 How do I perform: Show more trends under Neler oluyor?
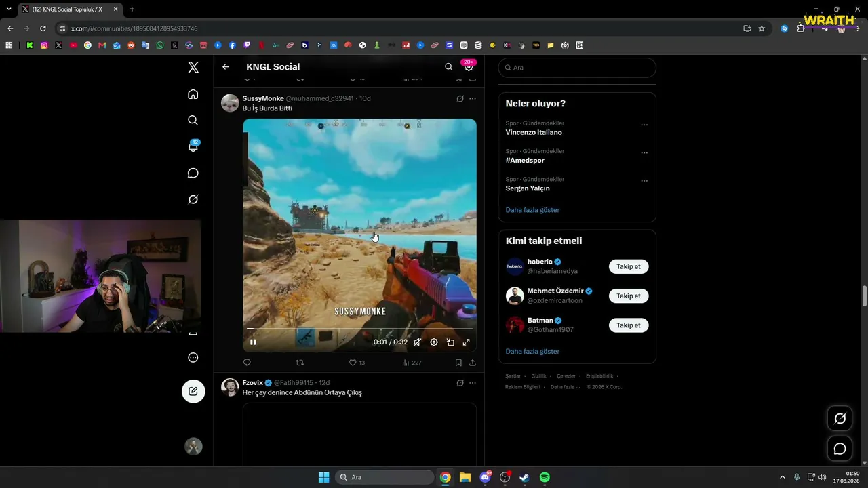coord(532,210)
